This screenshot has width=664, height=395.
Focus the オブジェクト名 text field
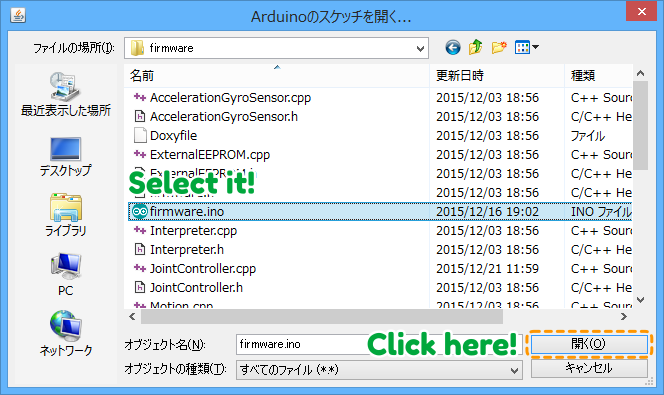[x=301, y=344]
